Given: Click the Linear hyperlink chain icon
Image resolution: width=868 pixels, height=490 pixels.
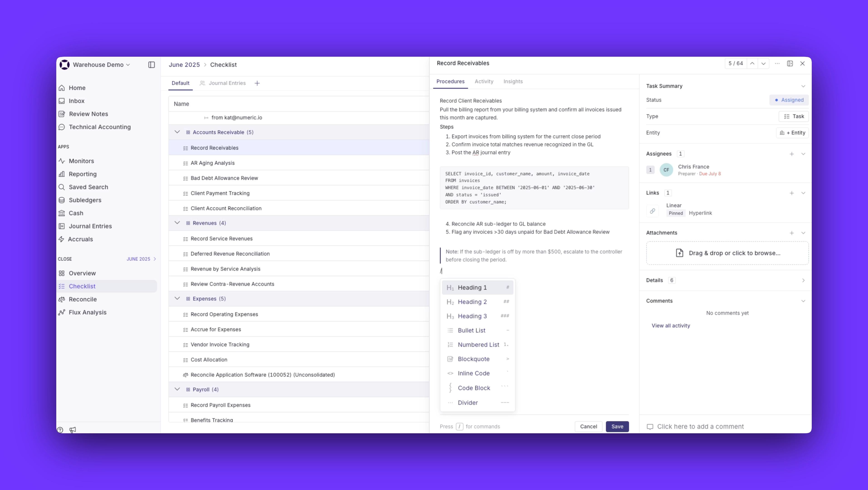Looking at the screenshot, I should (x=653, y=211).
